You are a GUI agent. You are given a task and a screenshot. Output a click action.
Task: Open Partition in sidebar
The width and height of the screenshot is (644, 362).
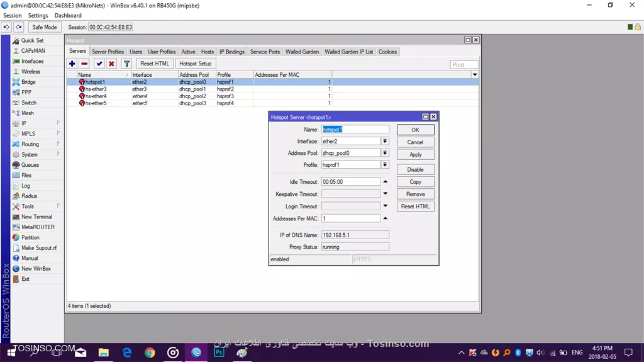click(30, 237)
